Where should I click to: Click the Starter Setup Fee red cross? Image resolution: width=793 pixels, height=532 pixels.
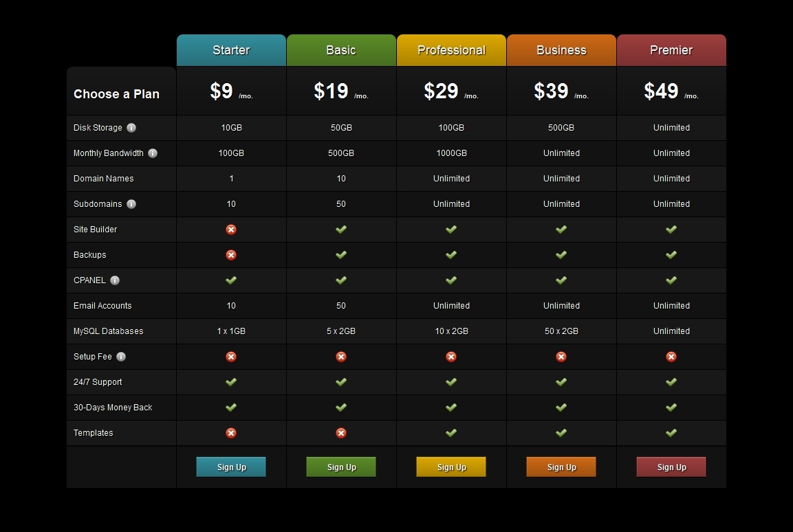(x=231, y=357)
